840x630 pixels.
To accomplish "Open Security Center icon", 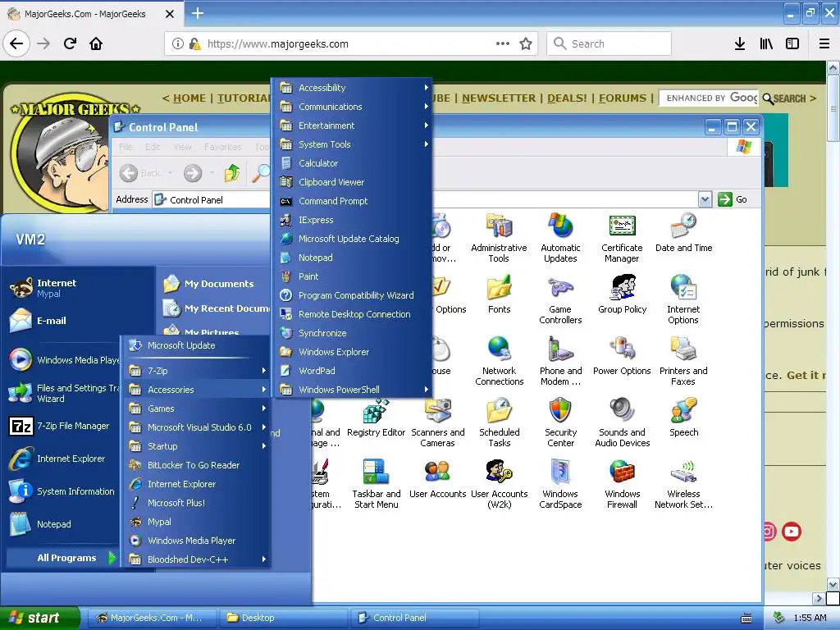I will [x=560, y=422].
